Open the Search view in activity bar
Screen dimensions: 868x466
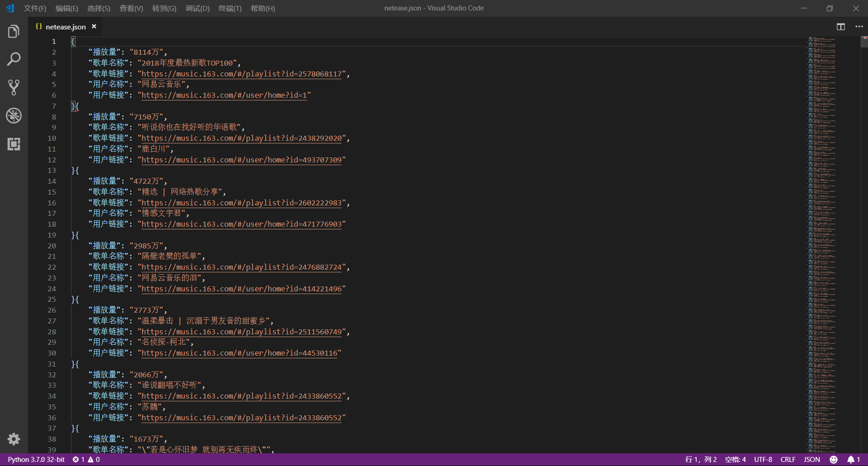point(14,59)
